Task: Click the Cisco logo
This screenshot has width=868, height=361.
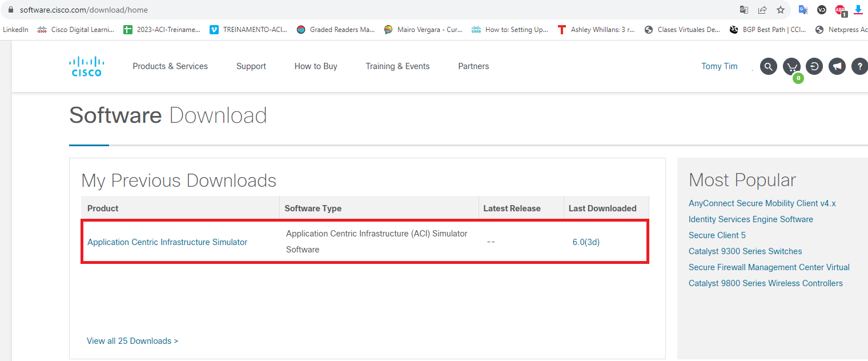Action: (x=86, y=66)
